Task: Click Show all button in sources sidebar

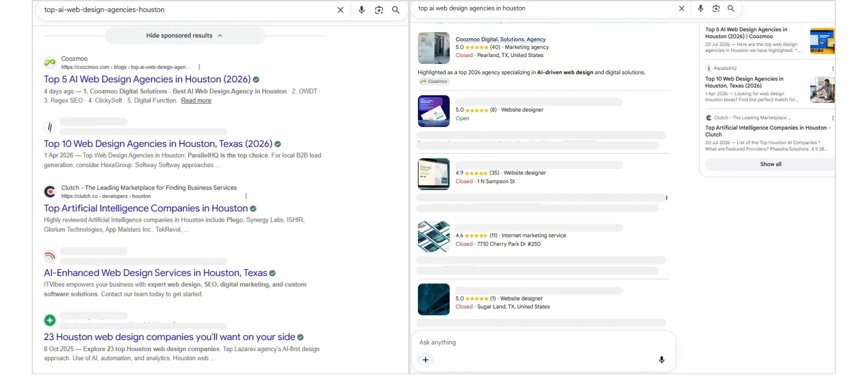Action: 770,164
